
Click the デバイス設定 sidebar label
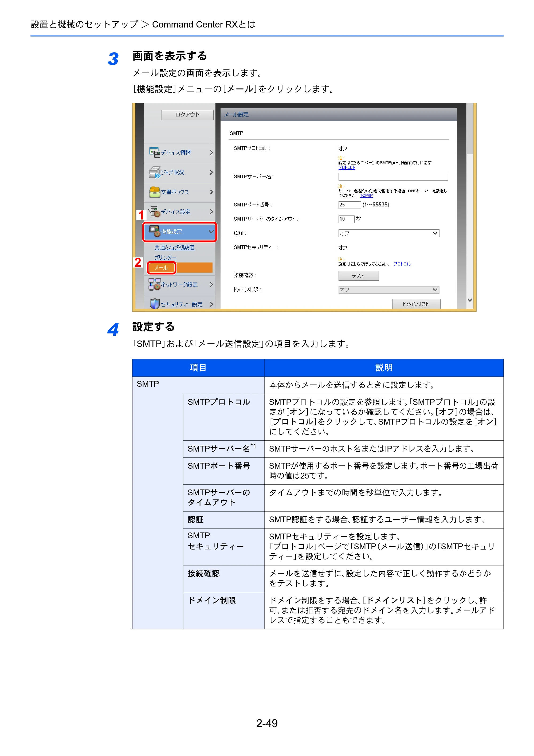(175, 212)
